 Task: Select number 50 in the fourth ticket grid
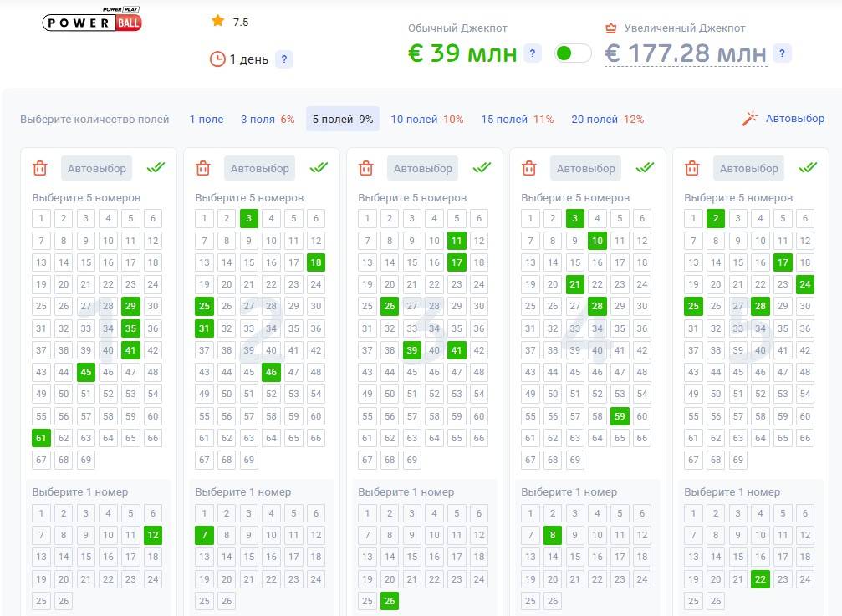[x=551, y=394]
